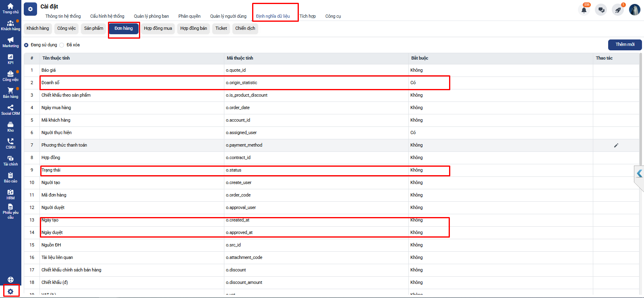
Task: Click the Thêm mới button
Action: (x=625, y=45)
